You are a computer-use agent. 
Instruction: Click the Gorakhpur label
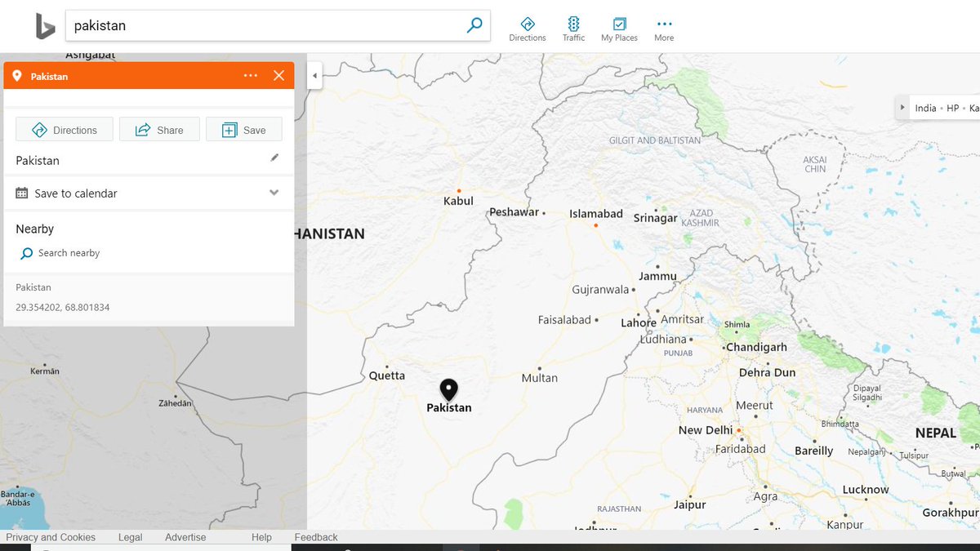click(951, 513)
